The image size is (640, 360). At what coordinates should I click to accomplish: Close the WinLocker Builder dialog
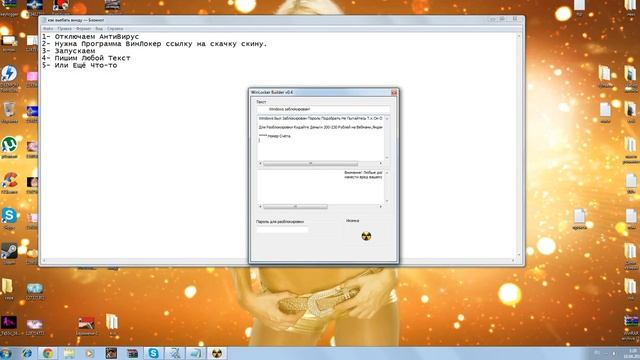click(x=394, y=93)
